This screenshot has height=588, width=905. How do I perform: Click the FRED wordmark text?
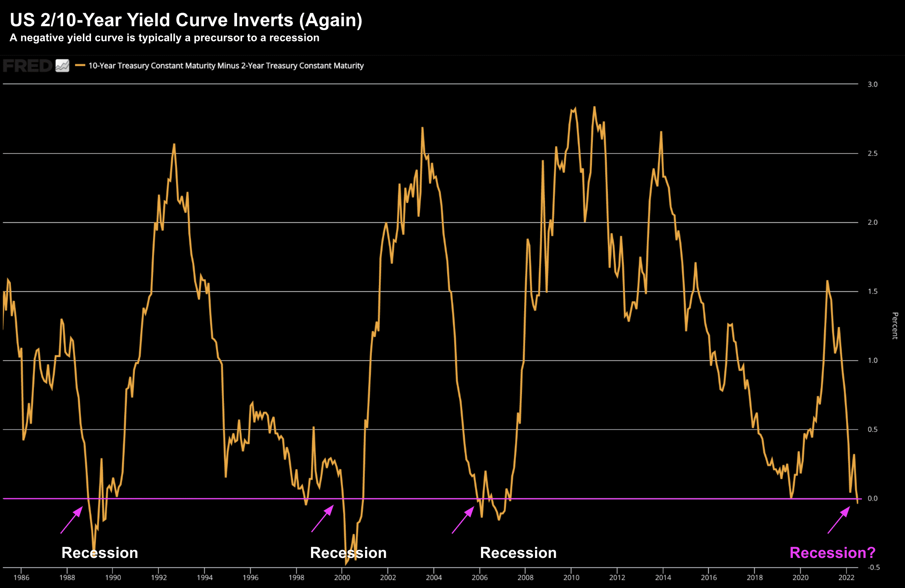tap(28, 66)
